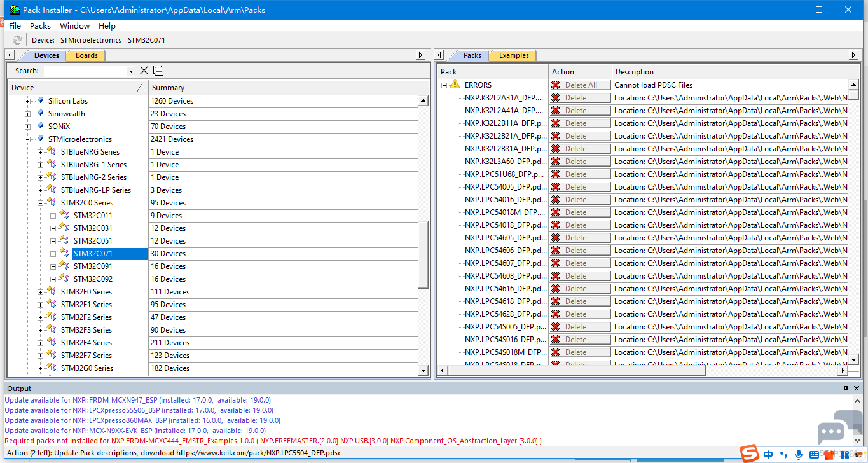
Task: Click the STMicroelectronics vendor icon
Action: pyautogui.click(x=41, y=139)
